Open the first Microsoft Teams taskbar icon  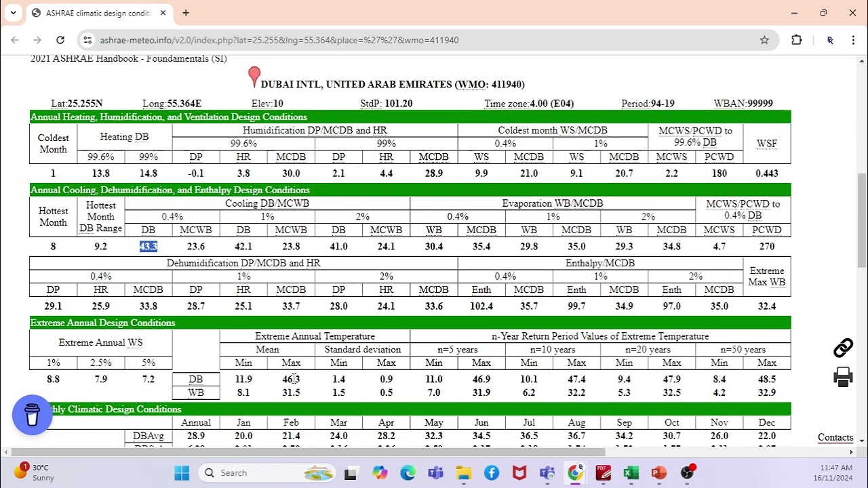click(435, 473)
